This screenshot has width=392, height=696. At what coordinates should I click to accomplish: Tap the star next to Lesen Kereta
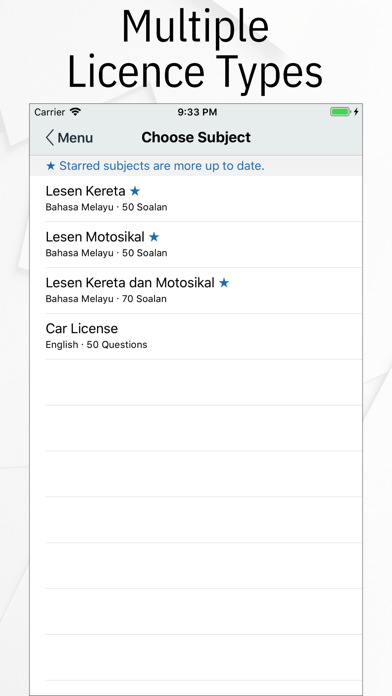(x=135, y=191)
